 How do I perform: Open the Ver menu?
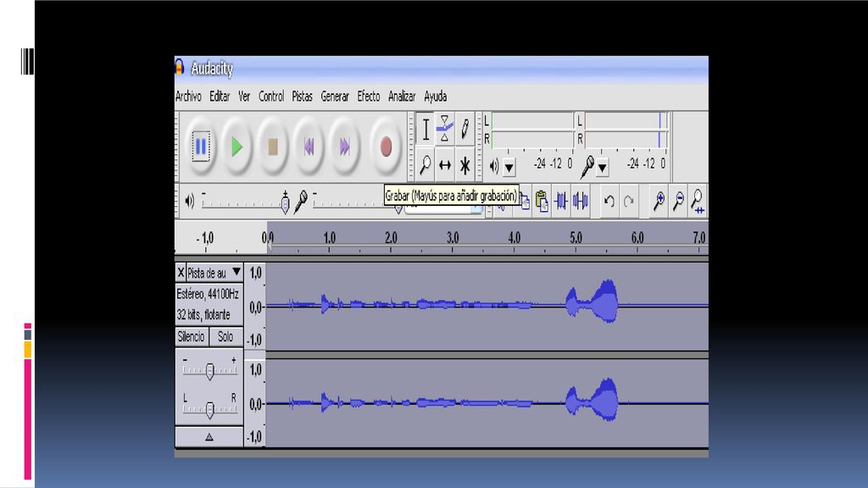[244, 97]
